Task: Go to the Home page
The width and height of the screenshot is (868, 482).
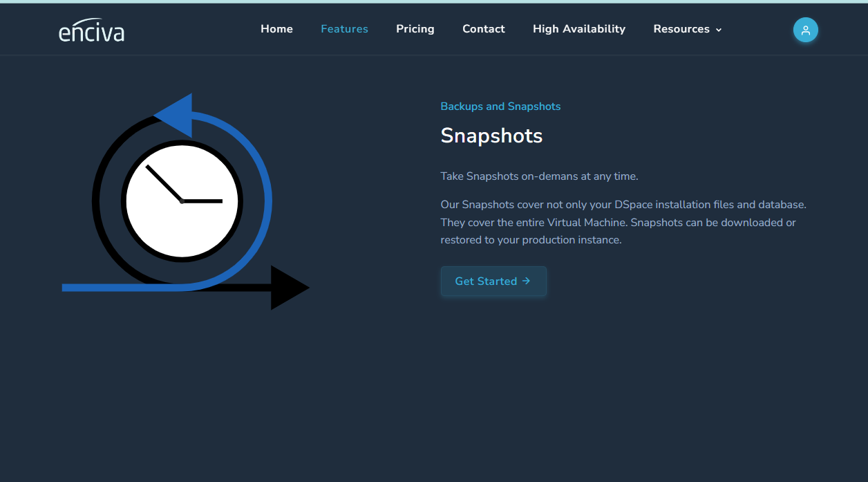Action: (276, 29)
